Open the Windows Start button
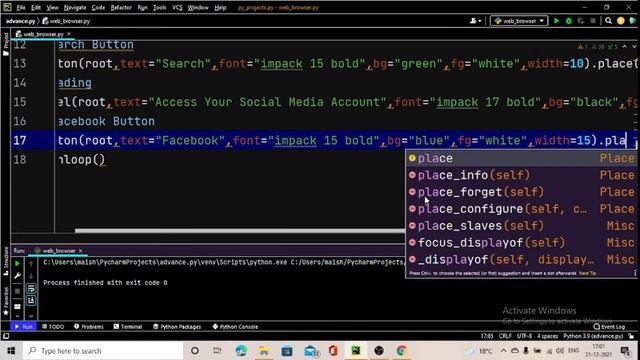The height and width of the screenshot is (360, 640). point(11,351)
